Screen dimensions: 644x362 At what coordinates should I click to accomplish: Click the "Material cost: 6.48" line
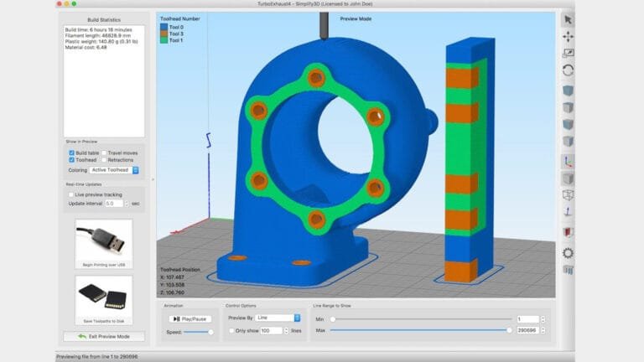[x=86, y=47]
